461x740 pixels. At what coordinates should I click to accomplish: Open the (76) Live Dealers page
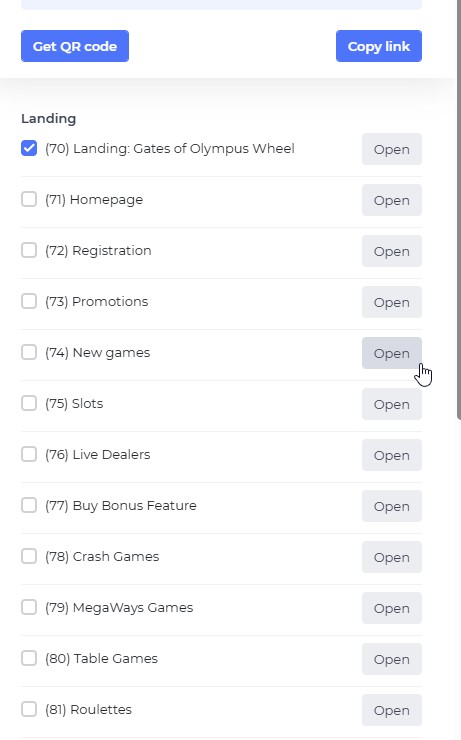(392, 455)
